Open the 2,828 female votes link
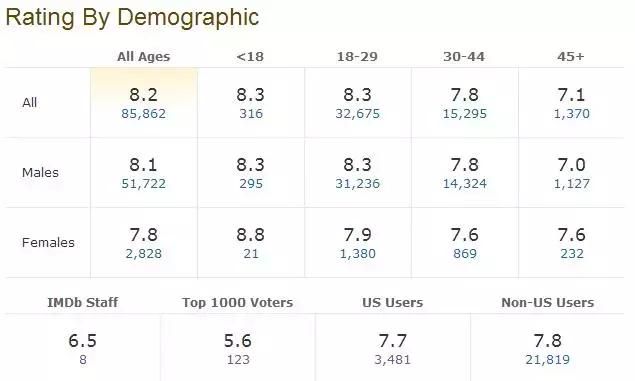 coord(143,254)
